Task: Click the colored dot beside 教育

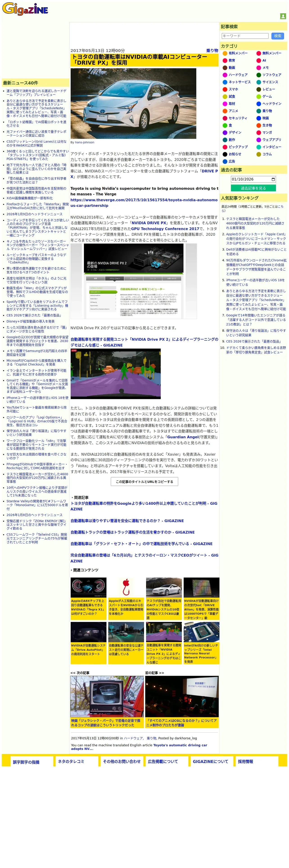Action: (225, 61)
